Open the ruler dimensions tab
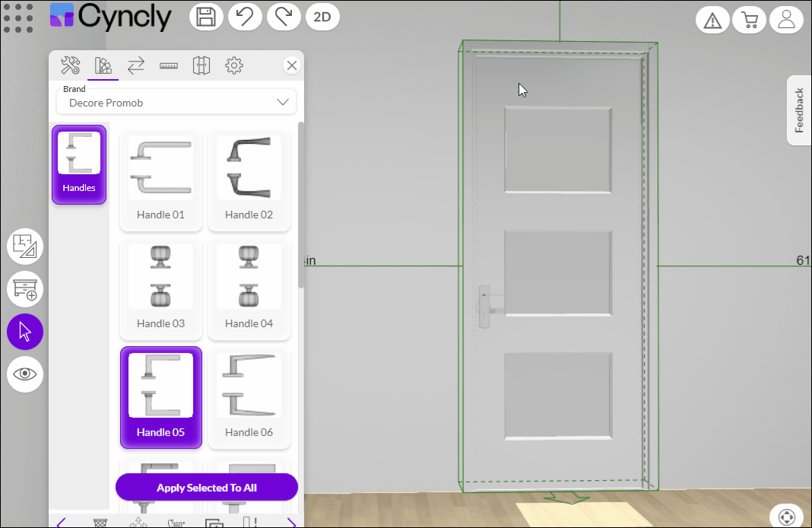Image resolution: width=812 pixels, height=528 pixels. (169, 65)
